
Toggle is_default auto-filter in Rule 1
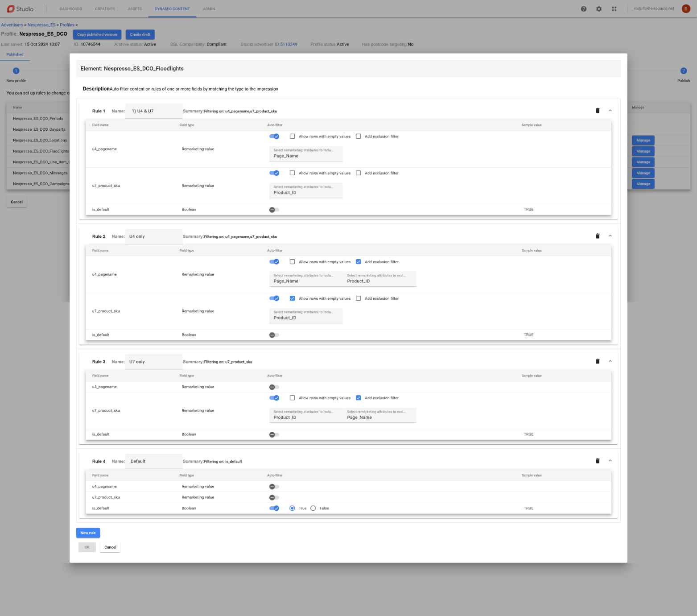click(x=274, y=210)
